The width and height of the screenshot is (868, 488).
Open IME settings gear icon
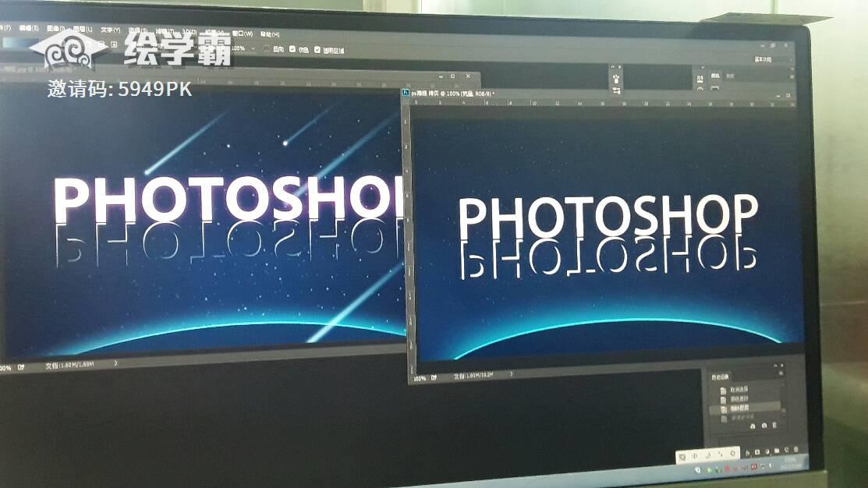point(732,453)
